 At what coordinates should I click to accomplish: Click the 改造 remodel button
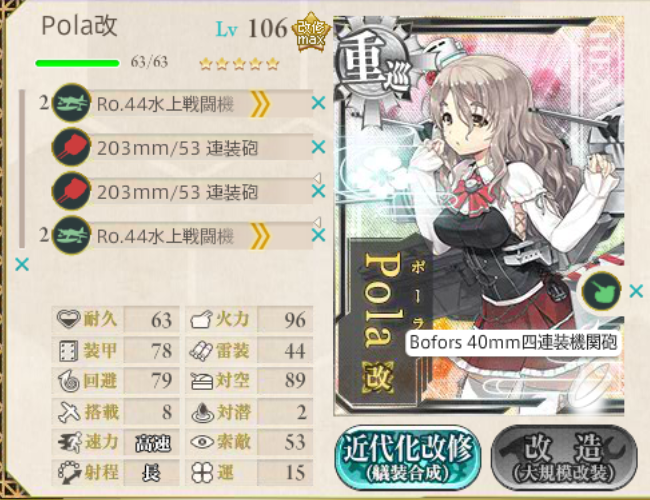(x=564, y=458)
